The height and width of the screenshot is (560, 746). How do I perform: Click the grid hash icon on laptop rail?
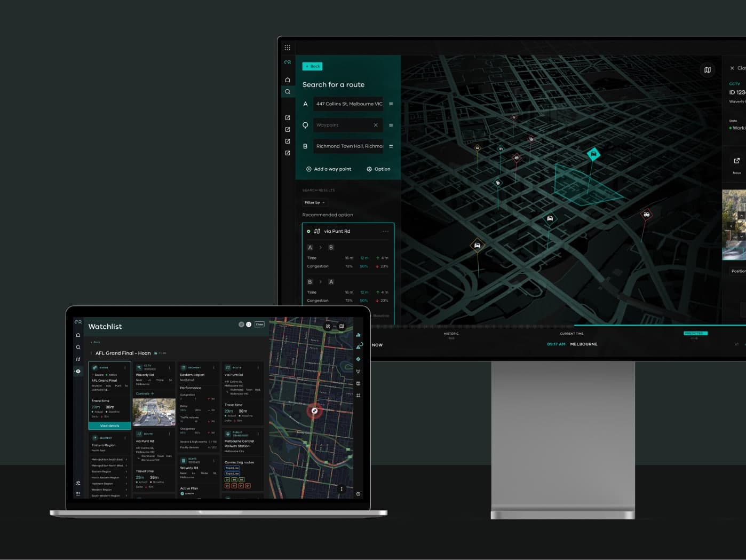358,396
